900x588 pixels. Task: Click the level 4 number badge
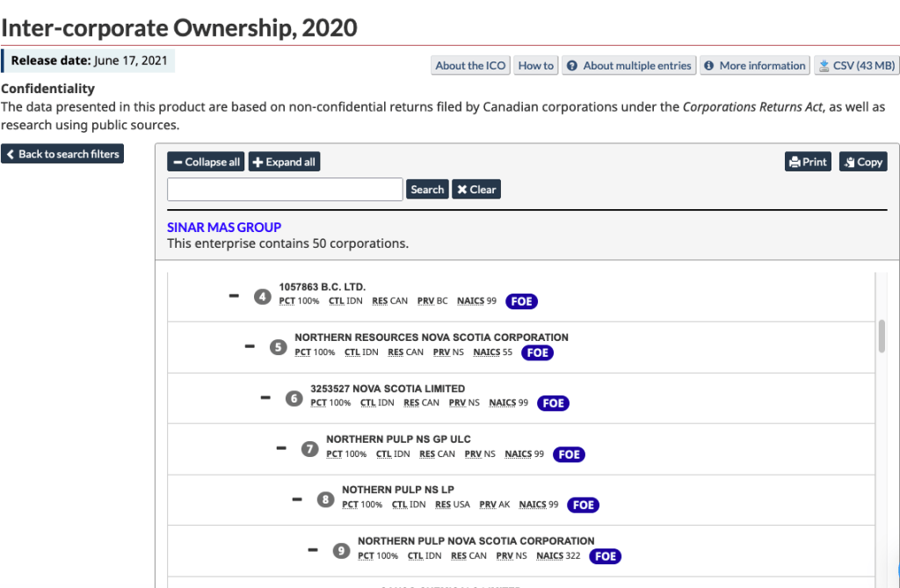pos(262,297)
